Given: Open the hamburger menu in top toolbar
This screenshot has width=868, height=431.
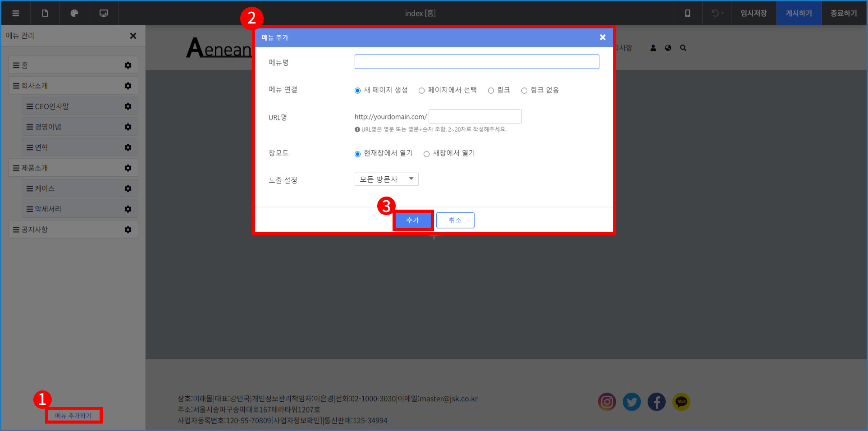Looking at the screenshot, I should (x=16, y=13).
